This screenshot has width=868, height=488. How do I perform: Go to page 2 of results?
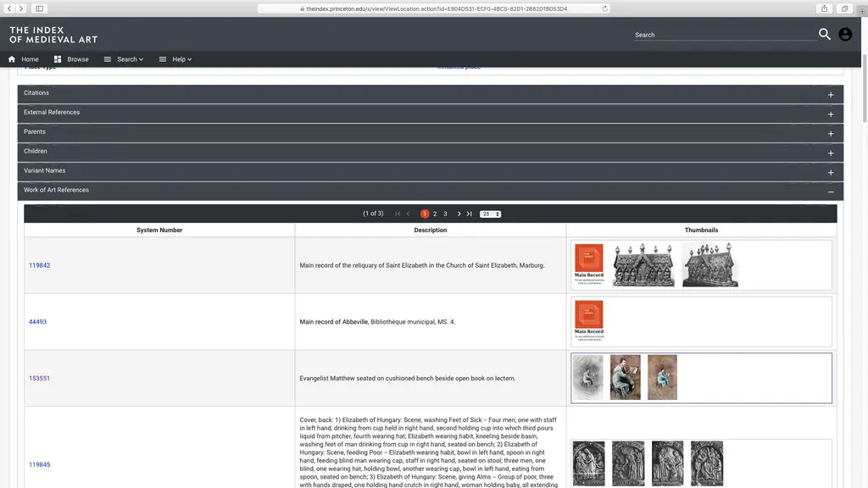[x=435, y=213]
